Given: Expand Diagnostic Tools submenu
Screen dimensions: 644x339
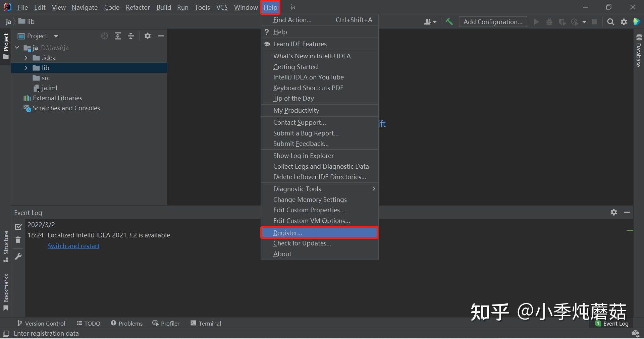Looking at the screenshot, I should click(x=319, y=189).
